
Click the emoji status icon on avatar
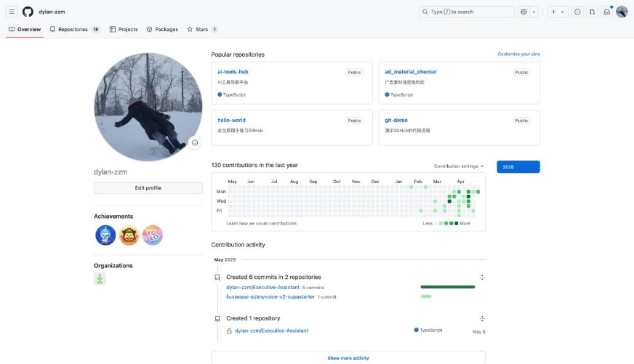tap(195, 143)
